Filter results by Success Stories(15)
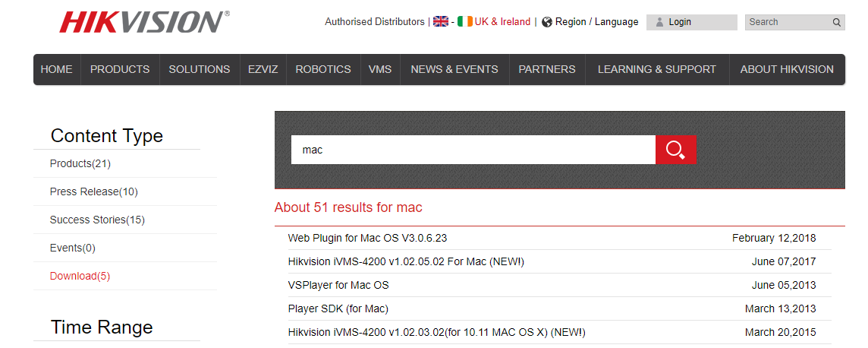868x348 pixels. coord(97,220)
